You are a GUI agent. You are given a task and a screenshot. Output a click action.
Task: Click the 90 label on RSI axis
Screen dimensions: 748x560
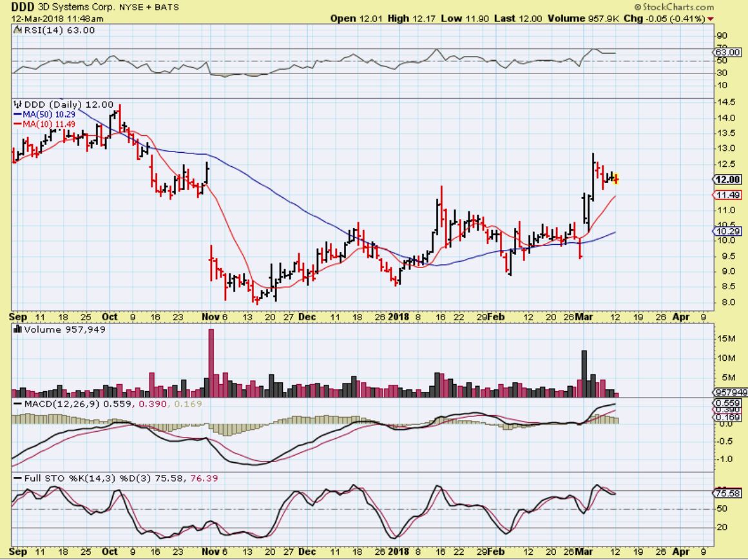pyautogui.click(x=722, y=36)
